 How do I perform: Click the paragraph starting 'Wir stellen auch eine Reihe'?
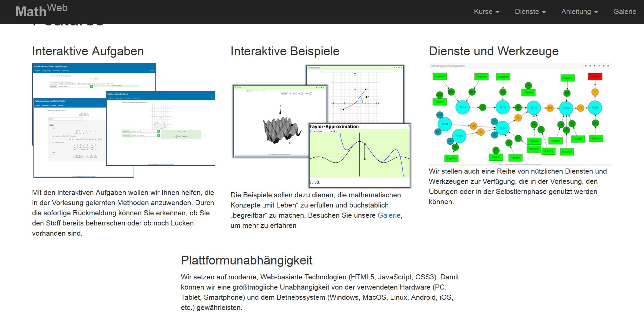point(518,186)
